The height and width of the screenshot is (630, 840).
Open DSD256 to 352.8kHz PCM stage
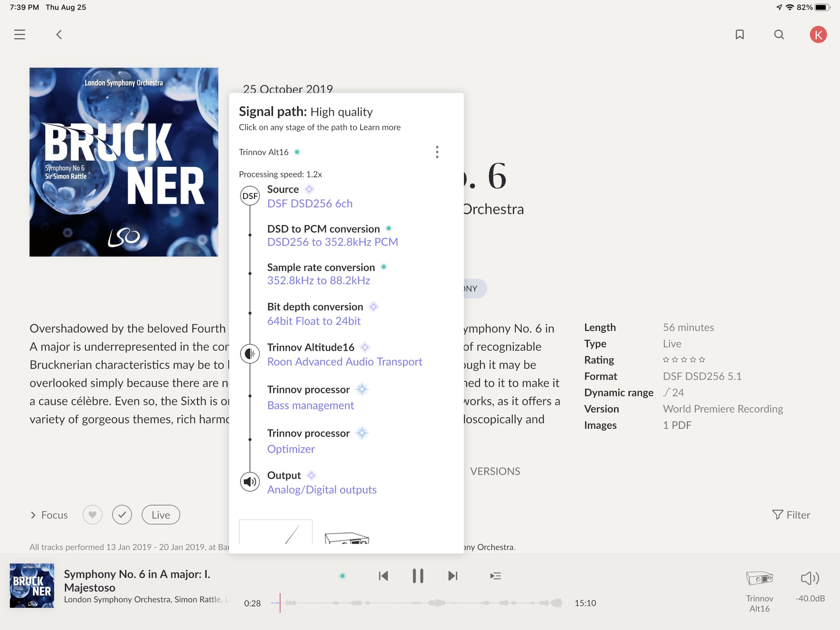[332, 242]
